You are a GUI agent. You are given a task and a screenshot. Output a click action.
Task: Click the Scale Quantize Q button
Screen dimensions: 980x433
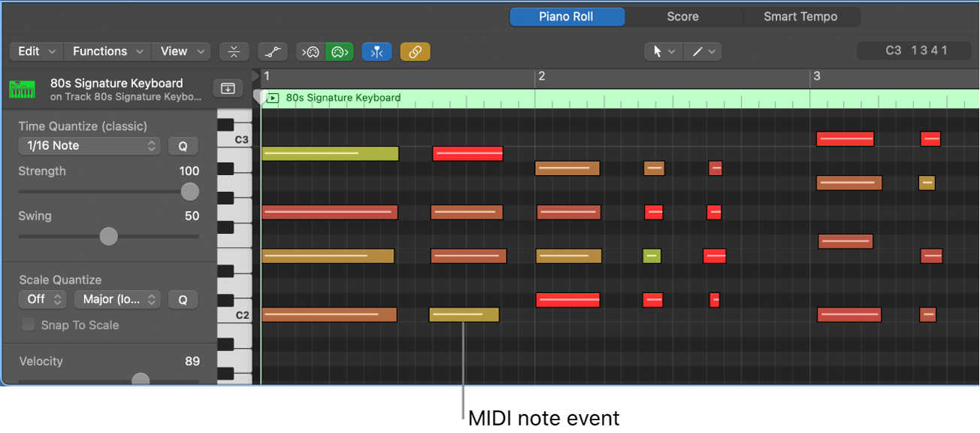pos(183,299)
